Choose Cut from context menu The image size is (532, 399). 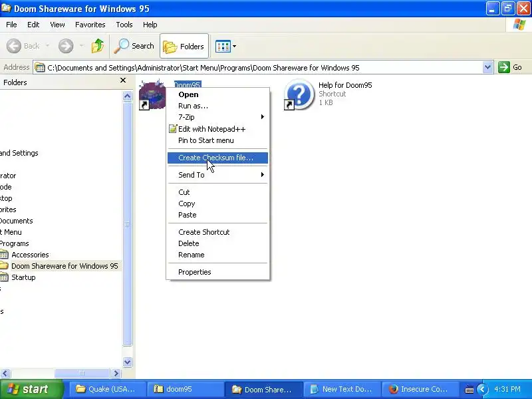(x=218, y=192)
